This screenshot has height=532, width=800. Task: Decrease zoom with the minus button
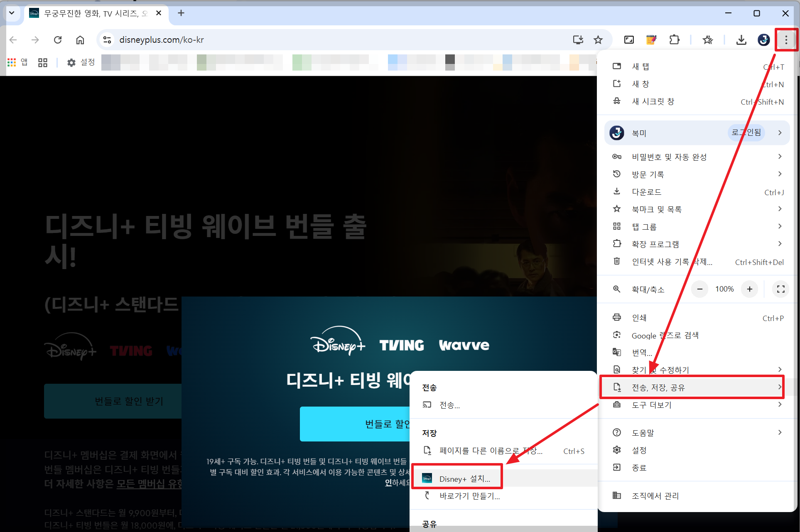(700, 289)
